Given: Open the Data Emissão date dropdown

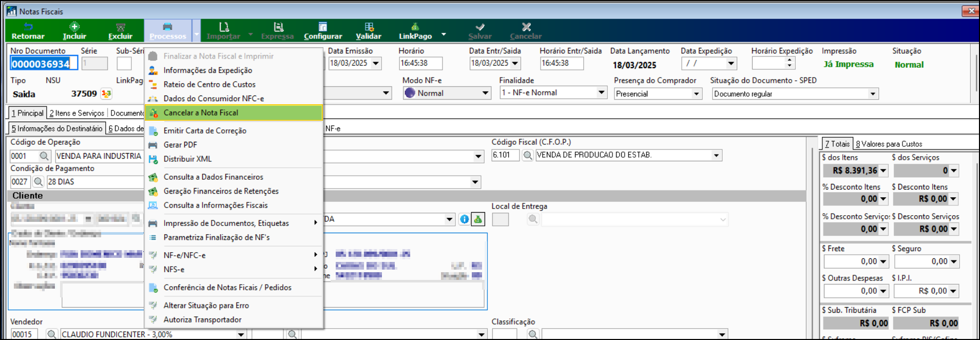Looking at the screenshot, I should pos(376,63).
